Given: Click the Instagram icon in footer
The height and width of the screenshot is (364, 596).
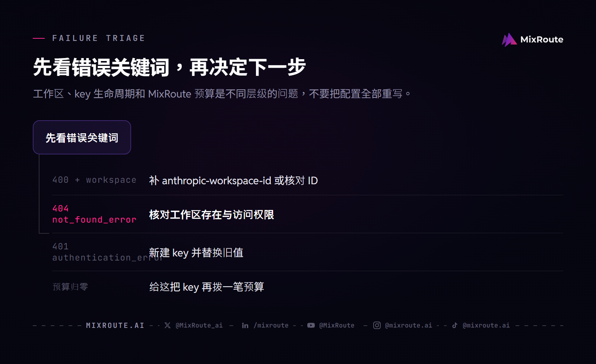Looking at the screenshot, I should [x=377, y=325].
